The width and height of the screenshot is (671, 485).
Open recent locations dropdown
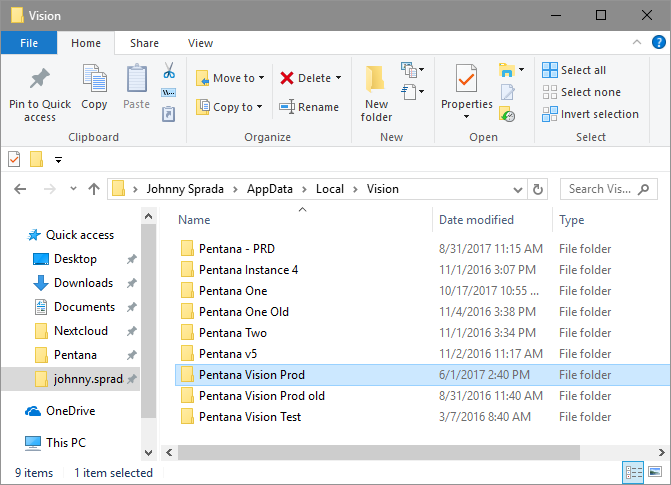click(x=74, y=189)
